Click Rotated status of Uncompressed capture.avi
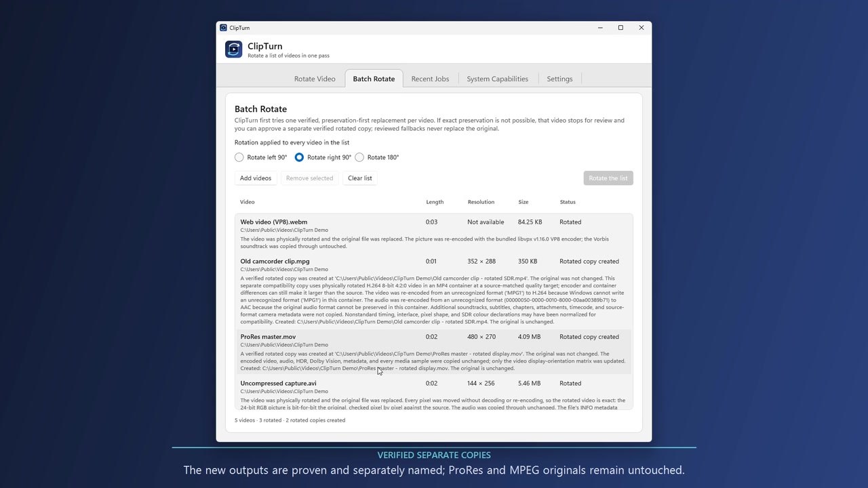The width and height of the screenshot is (868, 488). [x=570, y=384]
